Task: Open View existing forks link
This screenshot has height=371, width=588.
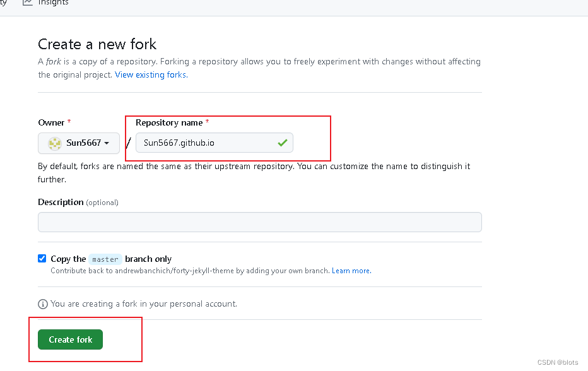Action: click(150, 74)
